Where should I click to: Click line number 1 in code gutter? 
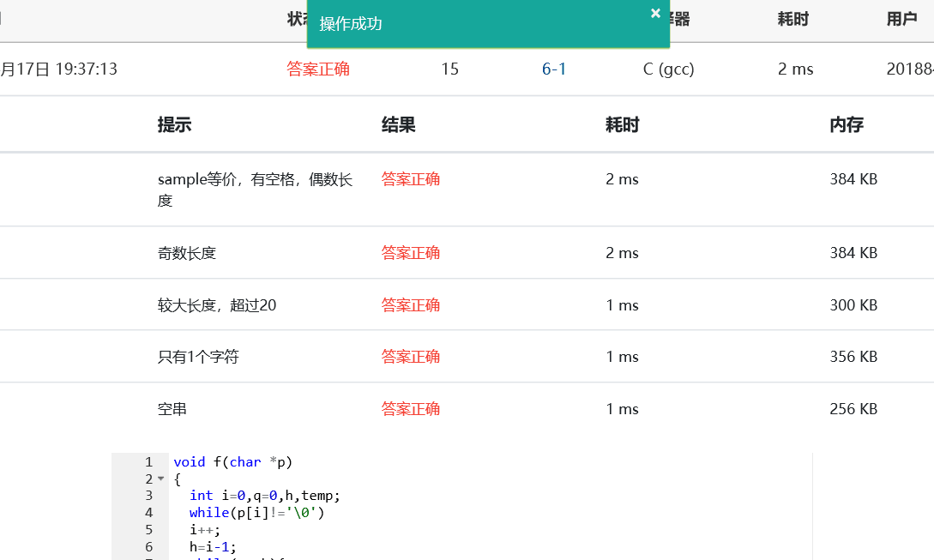pos(149,462)
